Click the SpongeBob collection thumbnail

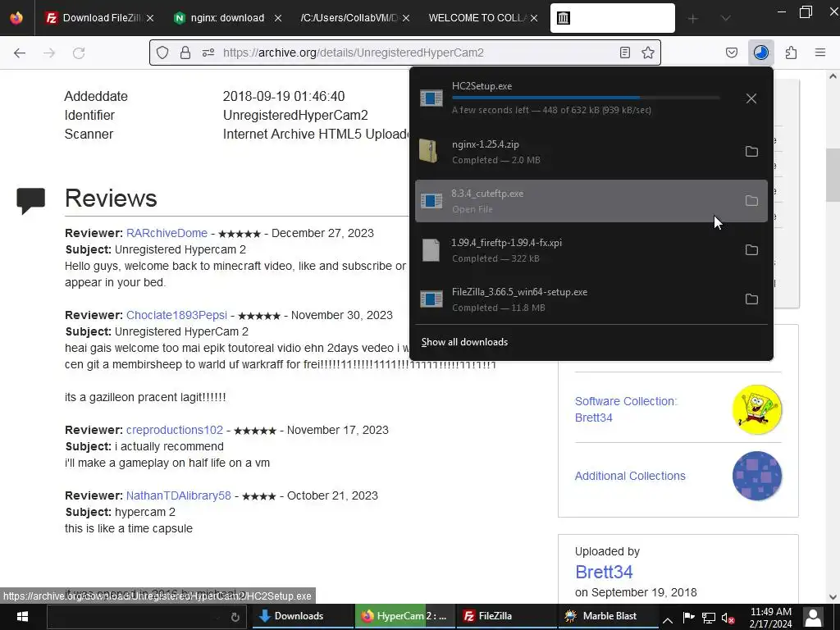click(757, 409)
